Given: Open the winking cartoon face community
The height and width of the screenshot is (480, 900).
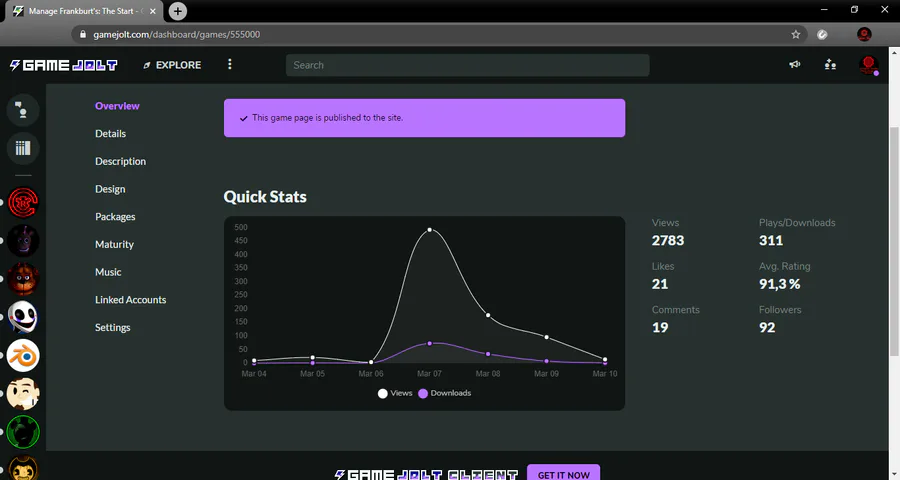Looking at the screenshot, I should tap(23, 394).
